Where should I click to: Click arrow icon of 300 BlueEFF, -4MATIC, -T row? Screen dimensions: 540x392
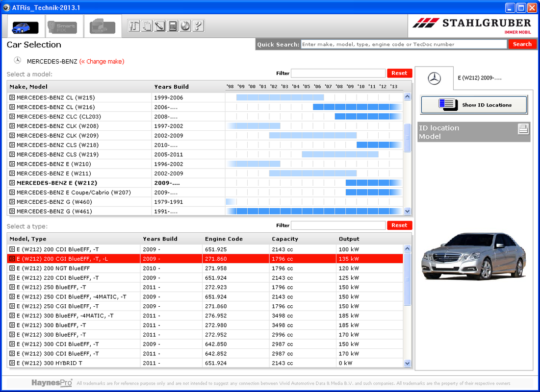click(x=12, y=315)
